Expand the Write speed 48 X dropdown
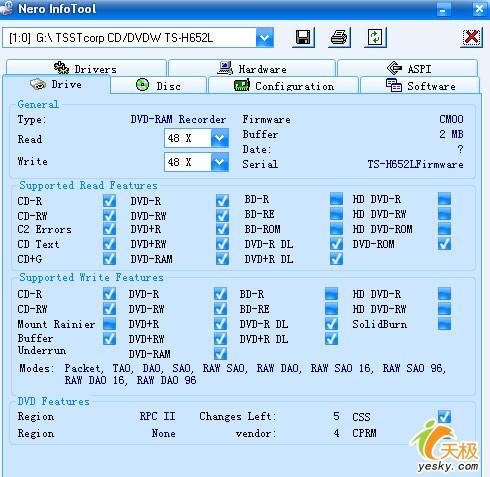The height and width of the screenshot is (477, 490). click(x=220, y=162)
